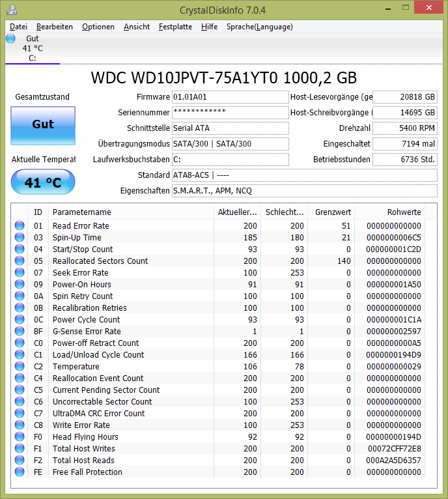Click the CrystalDiskInfo app icon in title bar
The height and width of the screenshot is (499, 448).
point(12,10)
